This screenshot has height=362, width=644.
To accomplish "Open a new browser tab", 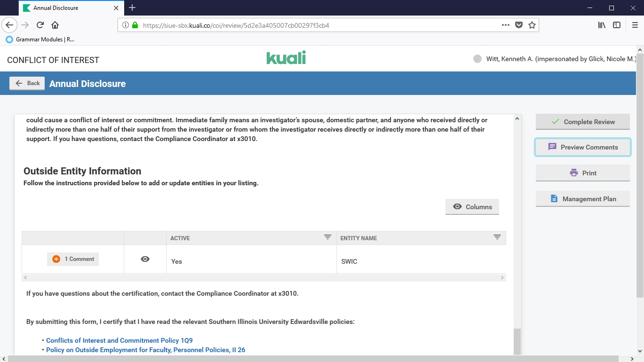I will click(132, 8).
